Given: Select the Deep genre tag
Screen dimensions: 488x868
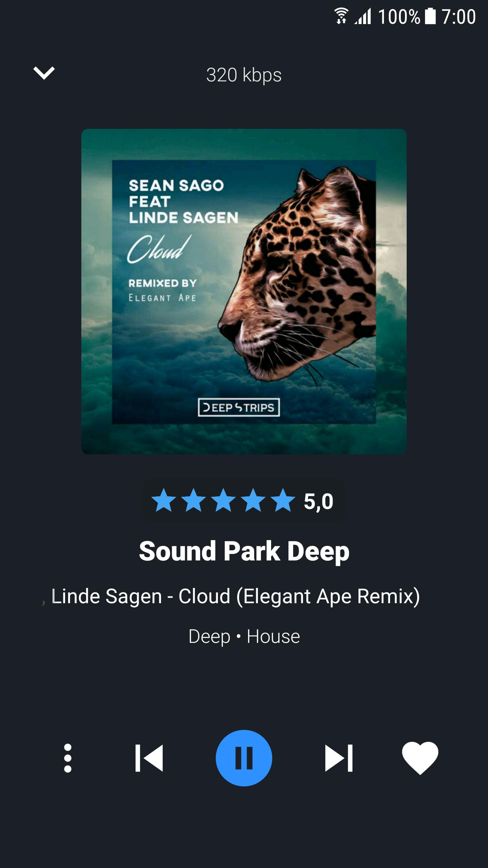Looking at the screenshot, I should pos(209,636).
